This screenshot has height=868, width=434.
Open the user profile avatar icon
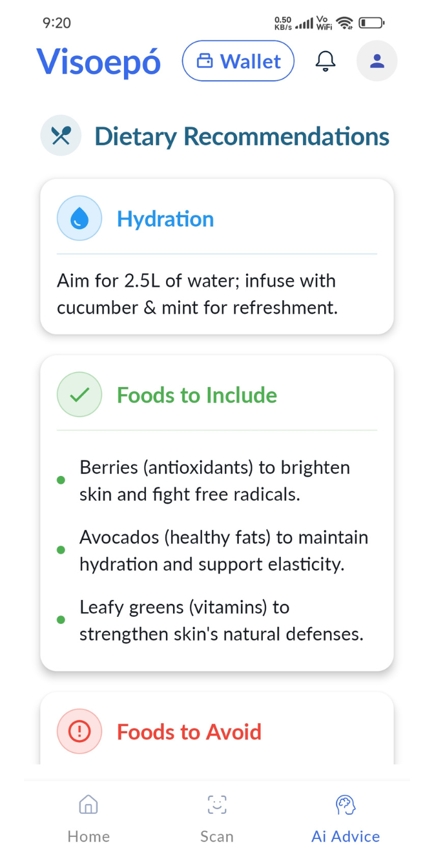coord(377,61)
